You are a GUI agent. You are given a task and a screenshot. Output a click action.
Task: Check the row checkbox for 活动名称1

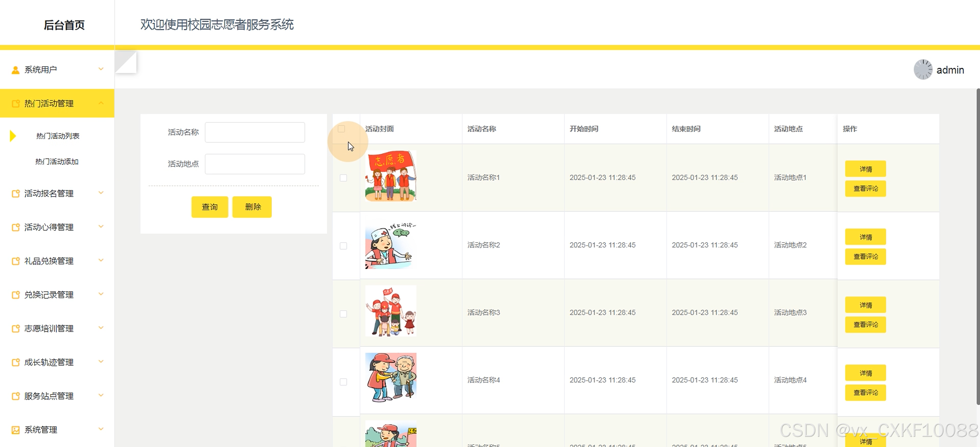(x=343, y=178)
